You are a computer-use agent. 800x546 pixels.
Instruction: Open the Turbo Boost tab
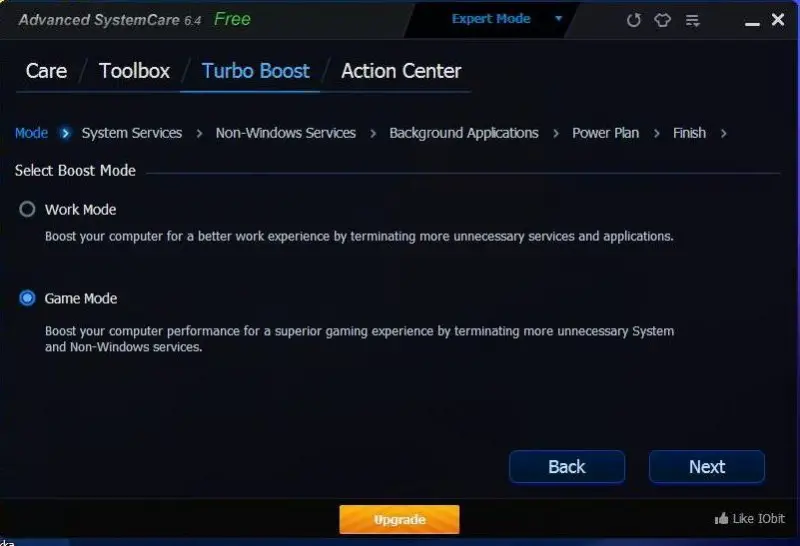click(256, 71)
